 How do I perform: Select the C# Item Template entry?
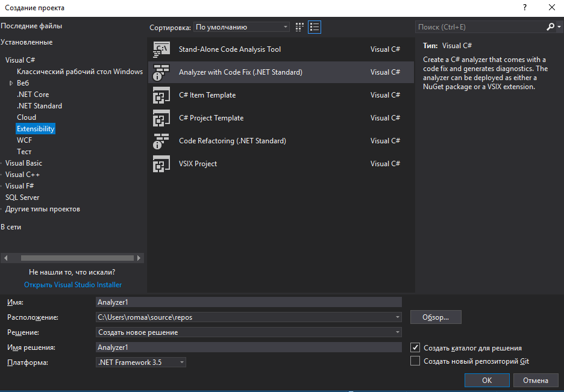coord(281,95)
